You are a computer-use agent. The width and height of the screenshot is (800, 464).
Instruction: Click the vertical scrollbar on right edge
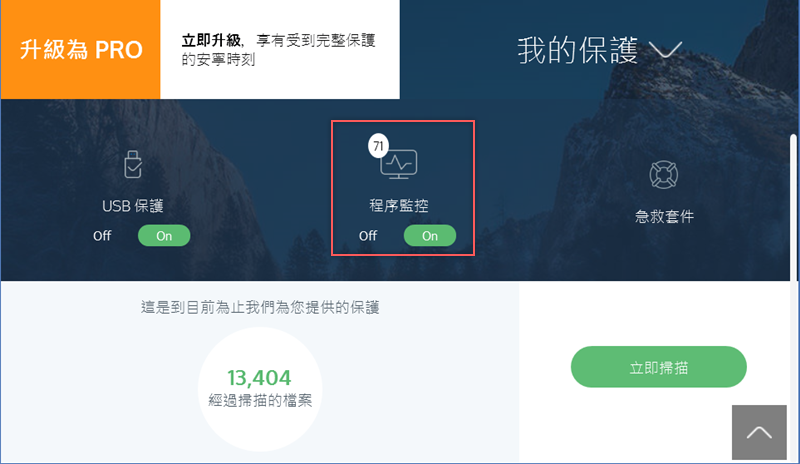click(793, 207)
